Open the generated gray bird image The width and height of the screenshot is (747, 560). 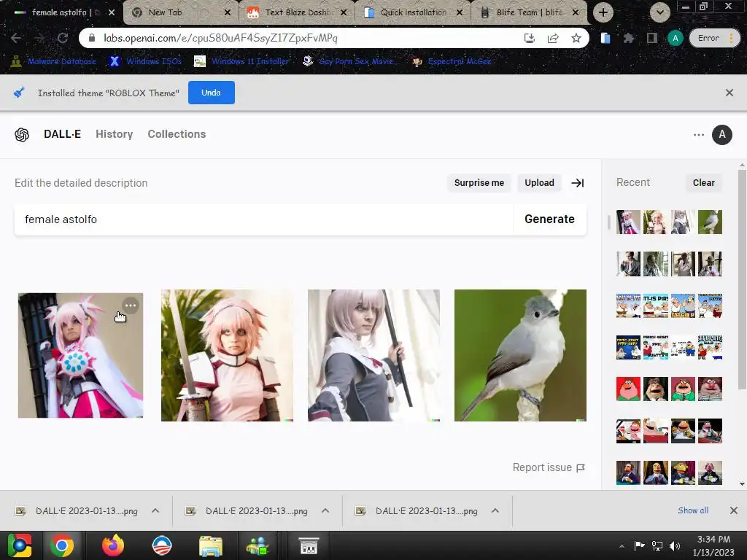[520, 355]
